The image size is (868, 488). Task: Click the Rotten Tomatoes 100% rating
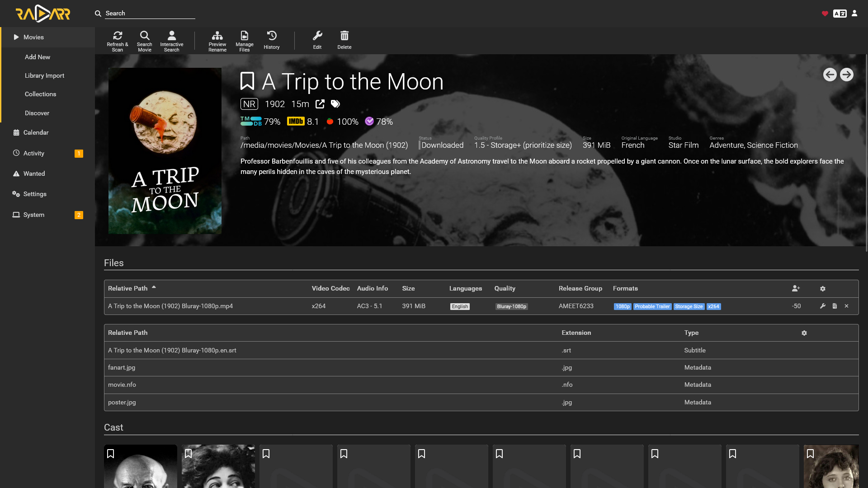click(342, 122)
